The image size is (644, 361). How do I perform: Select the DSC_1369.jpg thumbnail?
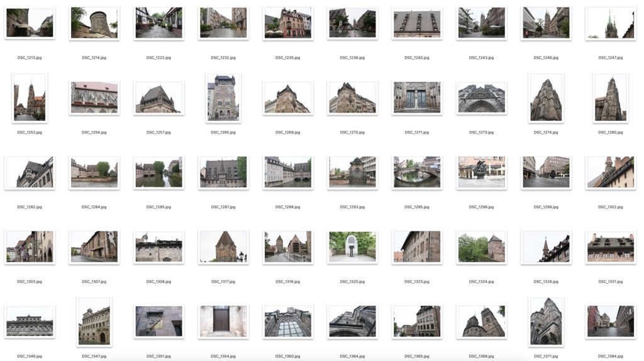point(481,321)
